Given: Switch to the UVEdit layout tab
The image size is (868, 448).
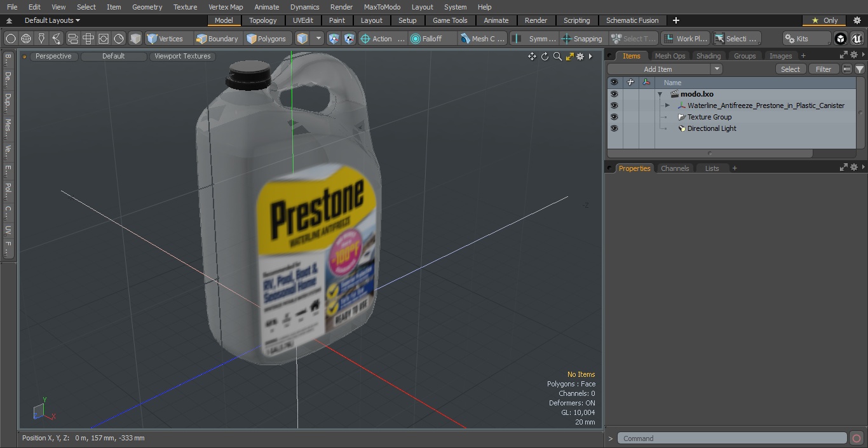Looking at the screenshot, I should tap(302, 20).
